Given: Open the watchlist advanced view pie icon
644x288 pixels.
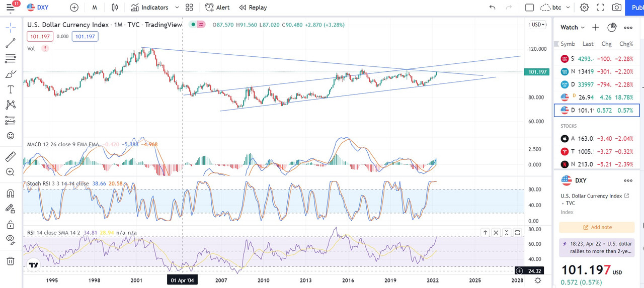Looking at the screenshot, I should click(612, 28).
